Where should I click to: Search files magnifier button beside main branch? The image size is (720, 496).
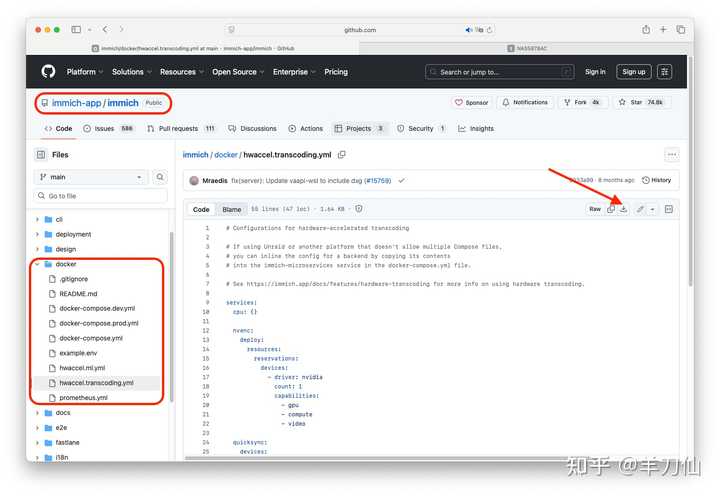click(x=160, y=177)
